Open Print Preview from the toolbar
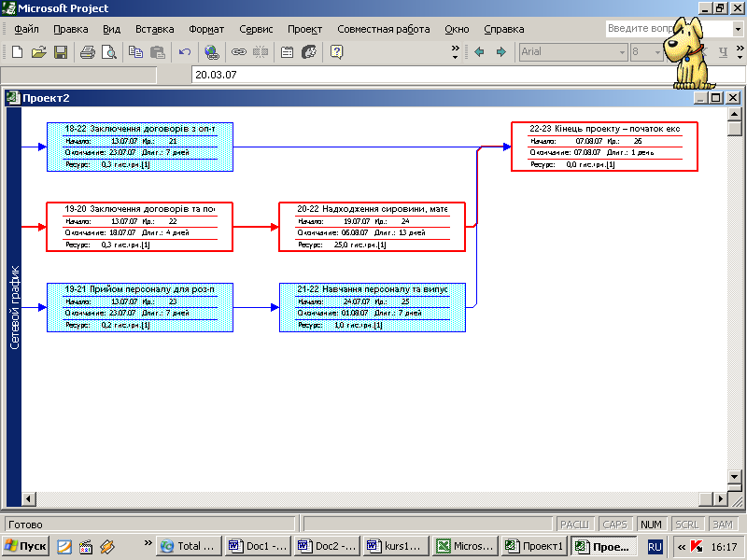Image resolution: width=747 pixels, height=560 pixels. (x=108, y=52)
